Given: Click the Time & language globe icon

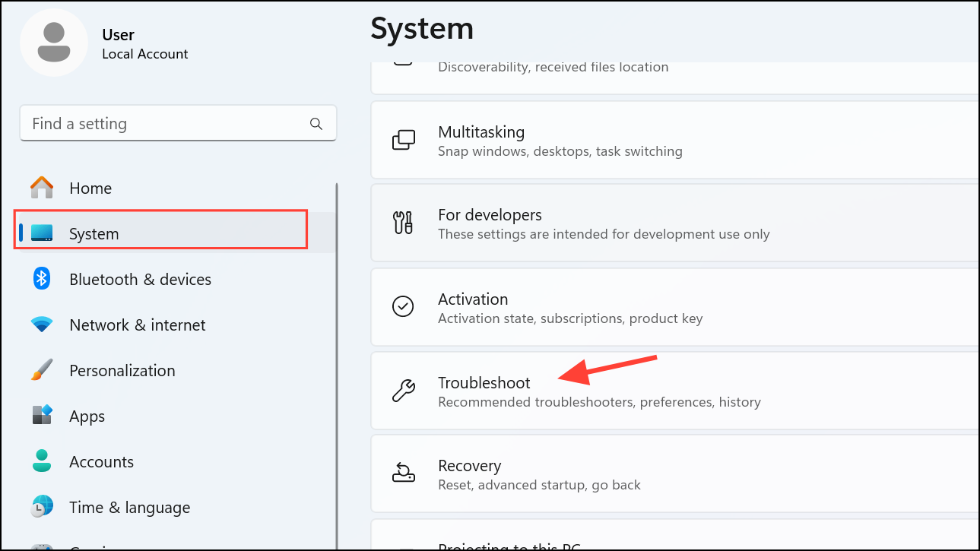Looking at the screenshot, I should click(42, 507).
